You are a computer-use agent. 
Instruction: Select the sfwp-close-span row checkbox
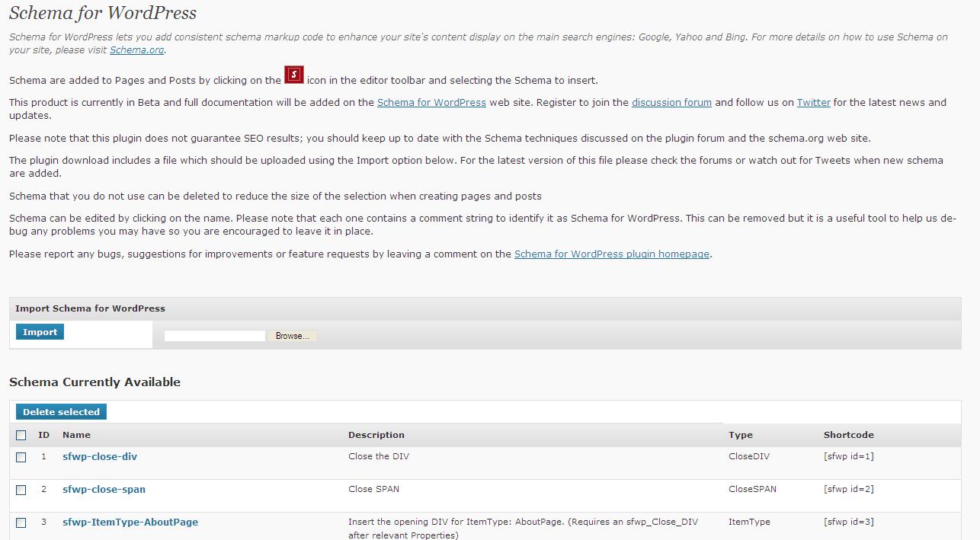21,490
